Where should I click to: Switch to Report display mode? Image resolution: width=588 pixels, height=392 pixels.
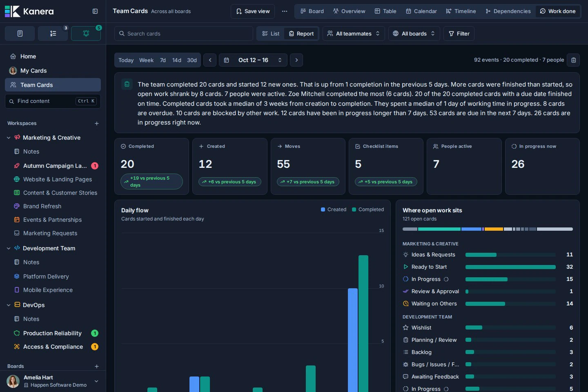pos(301,33)
